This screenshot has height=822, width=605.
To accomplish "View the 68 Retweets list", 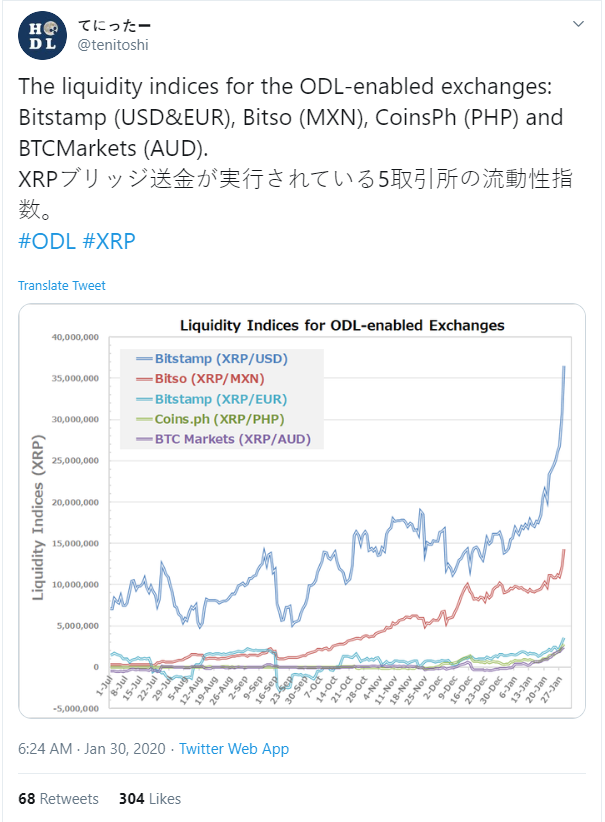I will [x=58, y=798].
